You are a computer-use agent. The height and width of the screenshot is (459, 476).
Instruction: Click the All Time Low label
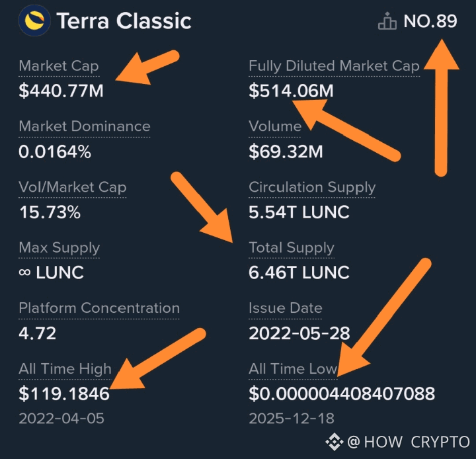point(293,369)
